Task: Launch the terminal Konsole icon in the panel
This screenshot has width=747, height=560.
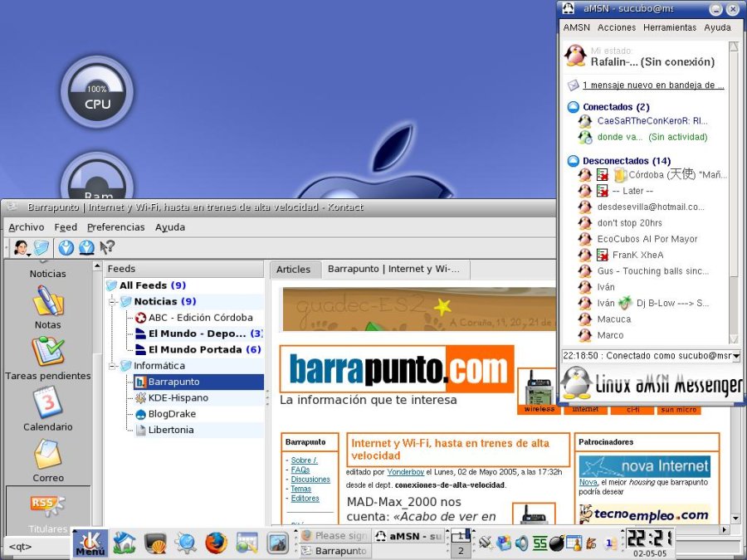Action: pos(155,543)
